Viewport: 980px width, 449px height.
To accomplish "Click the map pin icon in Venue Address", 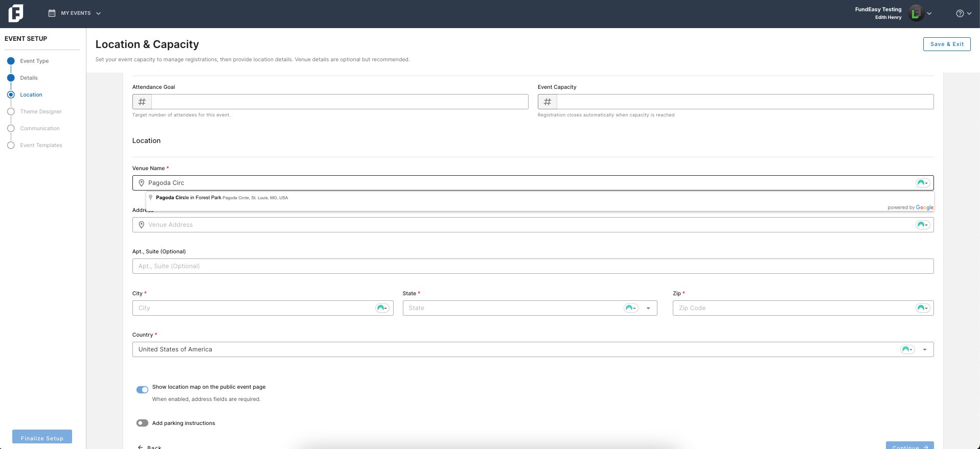I will coord(142,225).
